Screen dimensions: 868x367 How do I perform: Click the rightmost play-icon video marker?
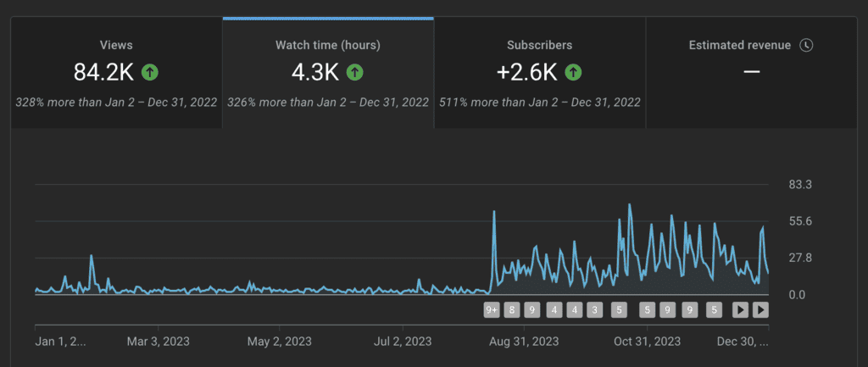(x=760, y=310)
